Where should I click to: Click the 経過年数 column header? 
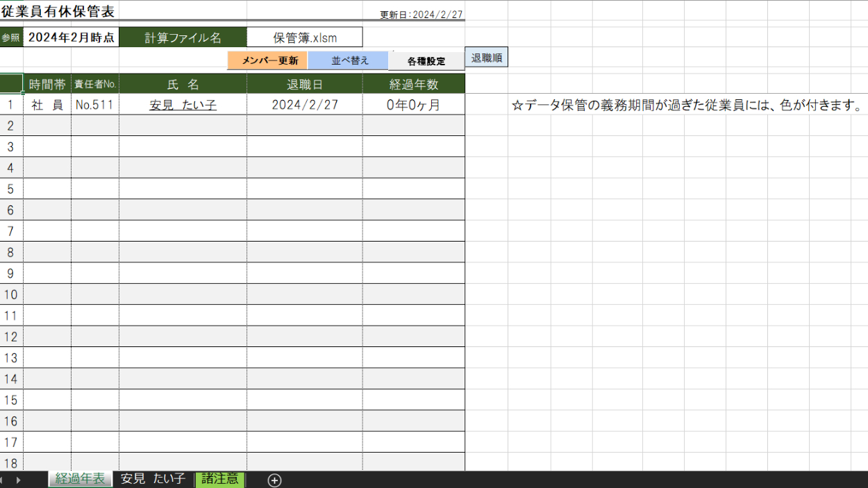(413, 84)
